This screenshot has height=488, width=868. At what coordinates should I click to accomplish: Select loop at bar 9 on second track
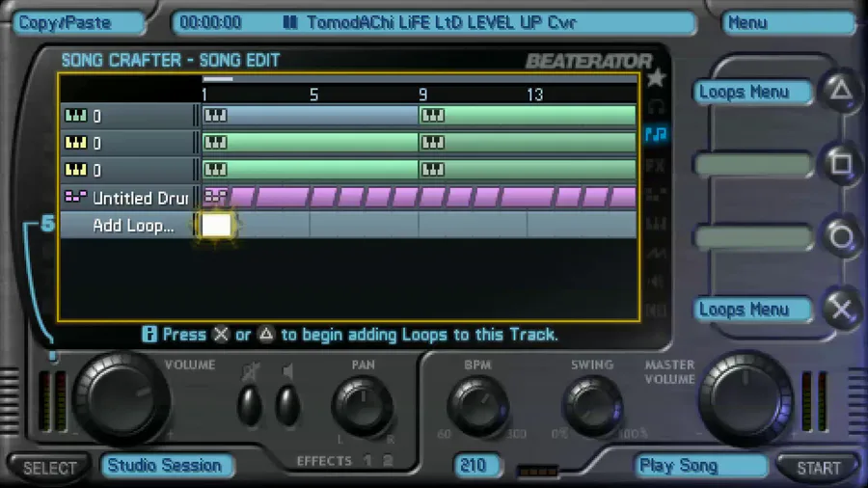tap(527, 142)
